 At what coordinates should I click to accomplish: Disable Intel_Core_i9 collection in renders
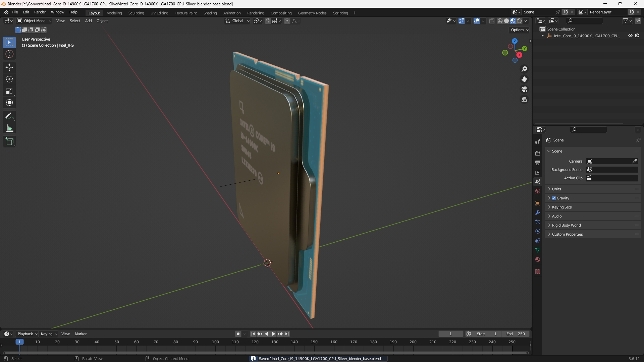click(x=637, y=36)
